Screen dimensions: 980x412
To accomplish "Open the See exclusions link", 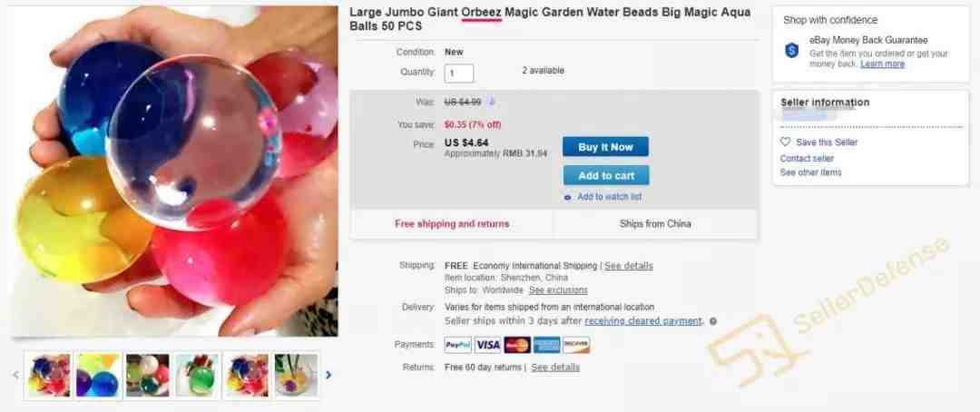I will click(558, 290).
